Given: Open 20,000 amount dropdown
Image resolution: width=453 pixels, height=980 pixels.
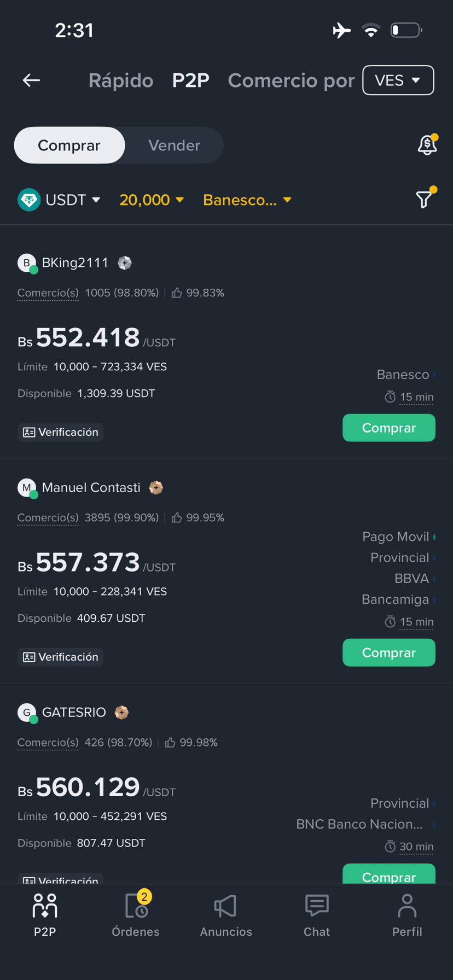Looking at the screenshot, I should point(152,200).
